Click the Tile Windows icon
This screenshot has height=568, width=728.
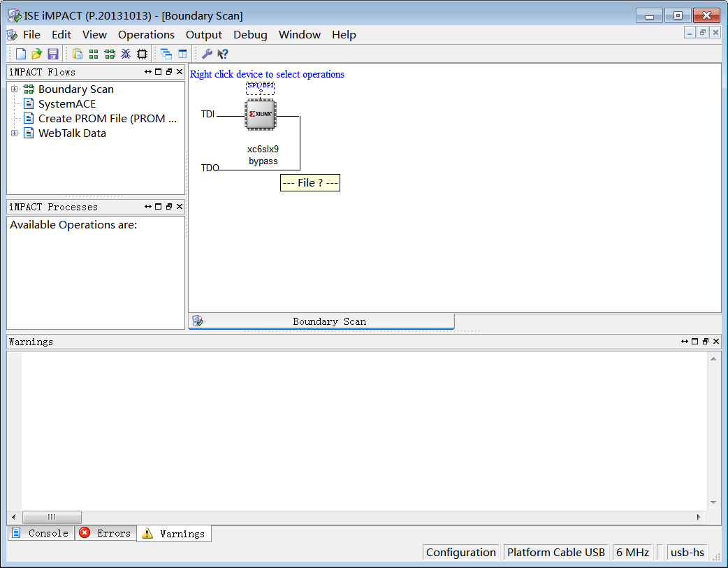(x=182, y=53)
